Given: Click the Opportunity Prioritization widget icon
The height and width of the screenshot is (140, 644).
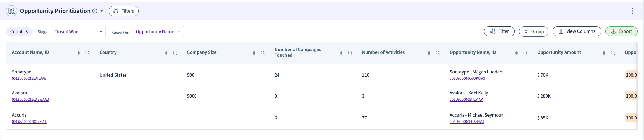Looking at the screenshot, I should click(12, 11).
